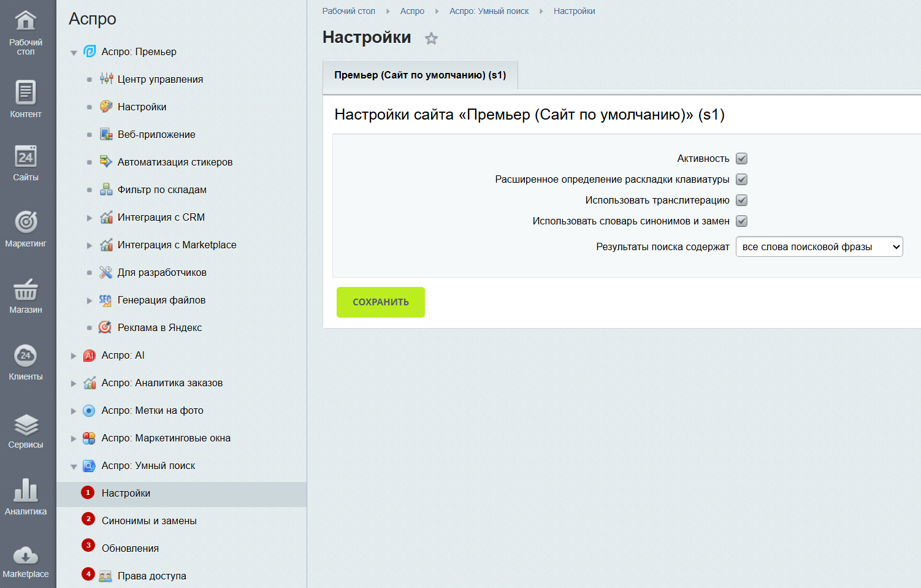921x588 pixels.
Task: Go to the Маркетинг sidebar section
Action: [26, 229]
